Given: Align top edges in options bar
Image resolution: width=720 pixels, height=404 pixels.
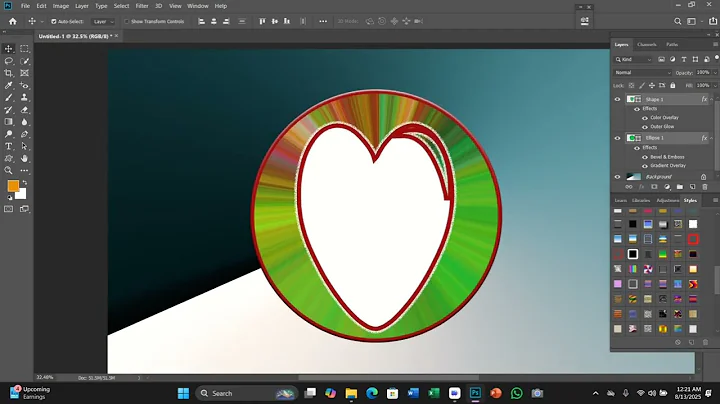Looking at the screenshot, I should pyautogui.click(x=262, y=21).
